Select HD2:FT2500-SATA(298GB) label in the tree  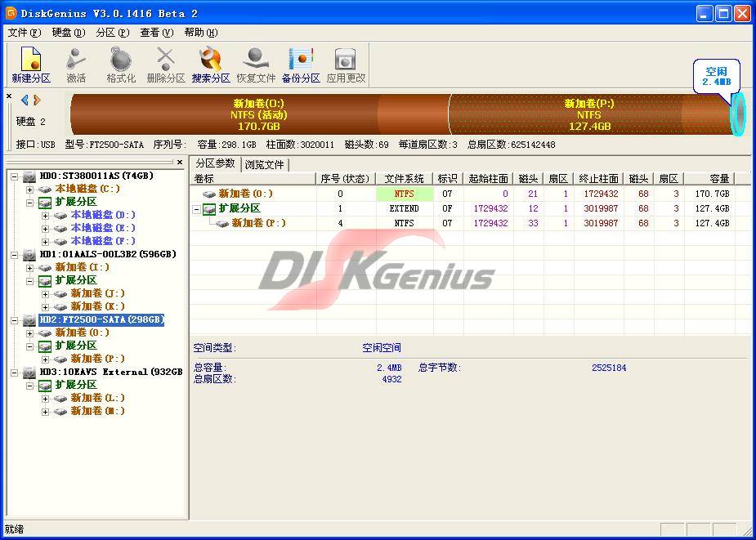101,320
